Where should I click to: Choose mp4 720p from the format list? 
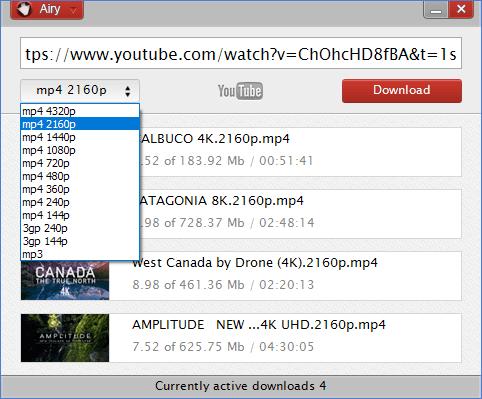click(80, 163)
